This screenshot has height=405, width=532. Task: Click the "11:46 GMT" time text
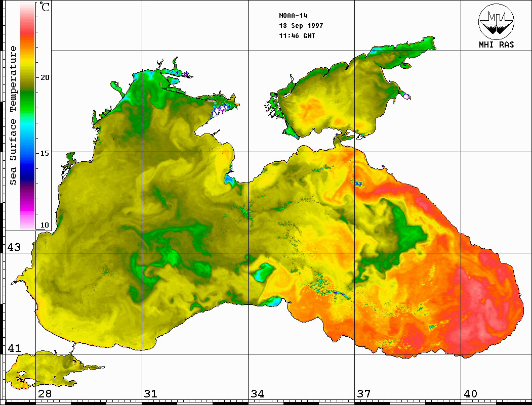pos(297,35)
